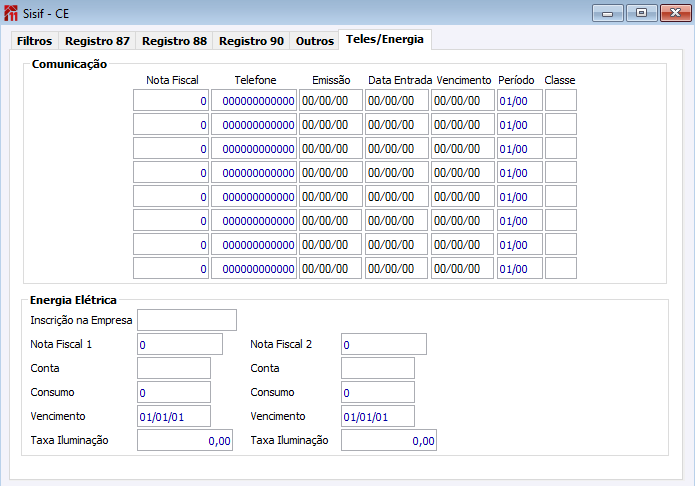Click Nota Fiscal field in second row
The width and height of the screenshot is (695, 486).
(171, 124)
